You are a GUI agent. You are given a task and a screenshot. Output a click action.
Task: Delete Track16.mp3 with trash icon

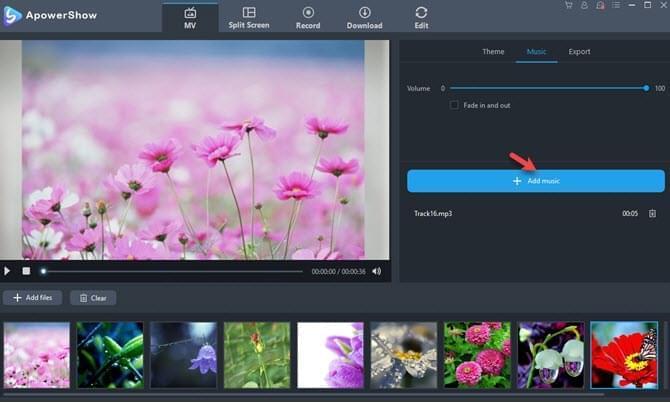coord(652,214)
